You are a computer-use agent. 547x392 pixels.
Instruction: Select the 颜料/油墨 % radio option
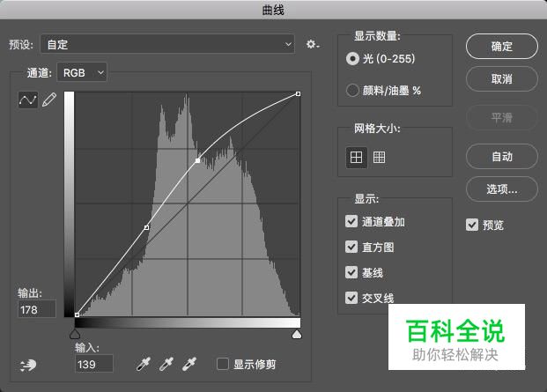tap(352, 91)
